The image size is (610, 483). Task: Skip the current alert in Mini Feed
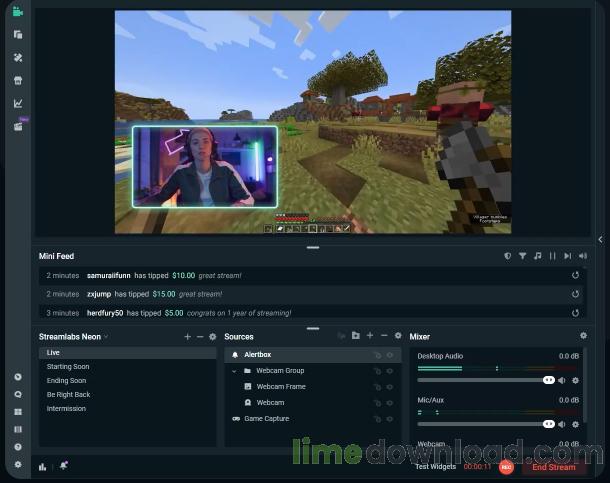click(x=568, y=256)
